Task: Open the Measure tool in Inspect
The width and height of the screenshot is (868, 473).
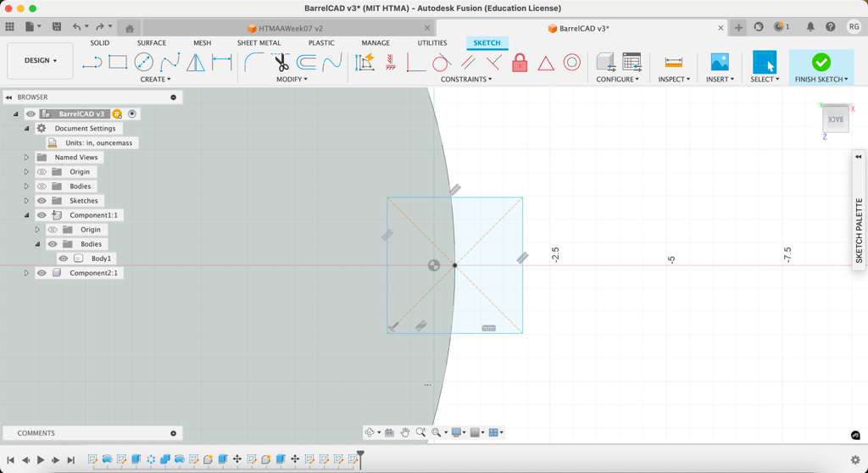Action: click(x=673, y=63)
